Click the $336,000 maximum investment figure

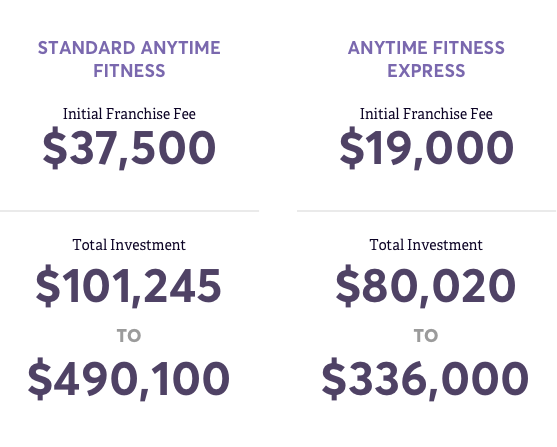[x=425, y=379]
